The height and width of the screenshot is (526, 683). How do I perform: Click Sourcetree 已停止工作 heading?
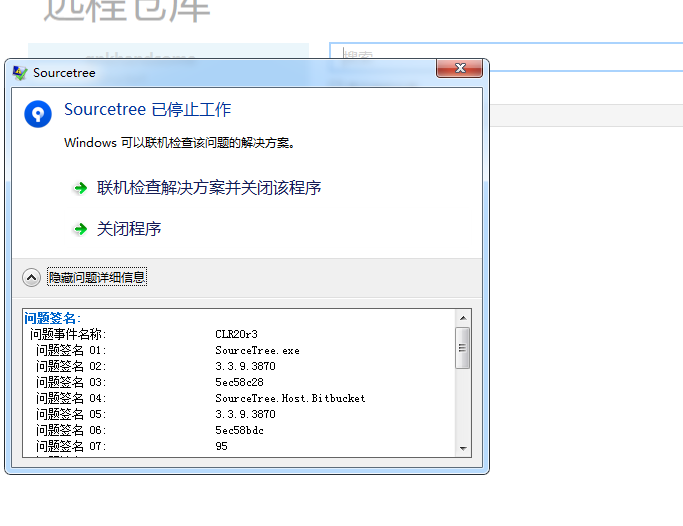click(148, 110)
